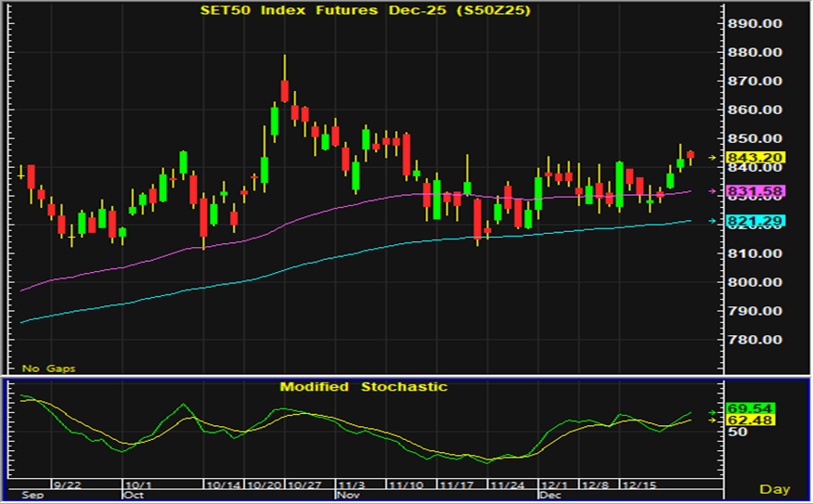The width and height of the screenshot is (813, 504).
Task: Click the yellow arrow beside 843.20
Action: coord(713,158)
